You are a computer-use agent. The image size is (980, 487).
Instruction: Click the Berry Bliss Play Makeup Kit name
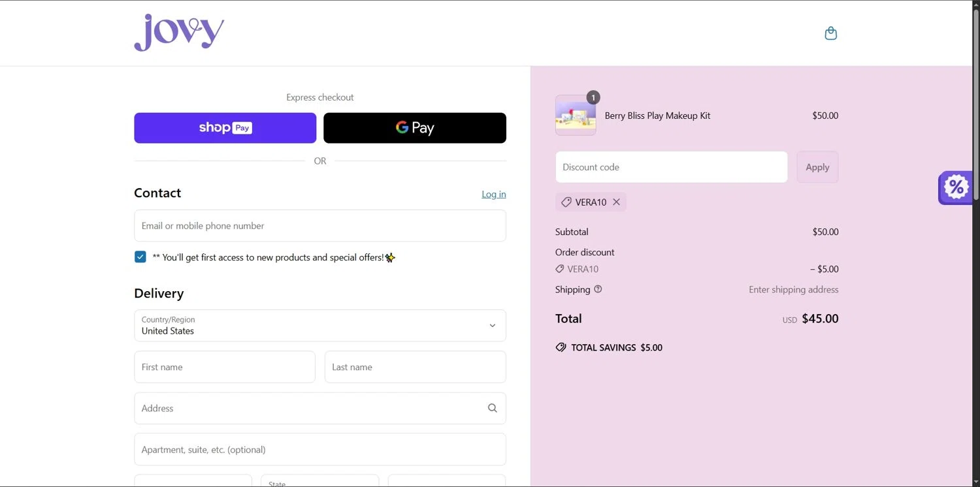pos(658,116)
